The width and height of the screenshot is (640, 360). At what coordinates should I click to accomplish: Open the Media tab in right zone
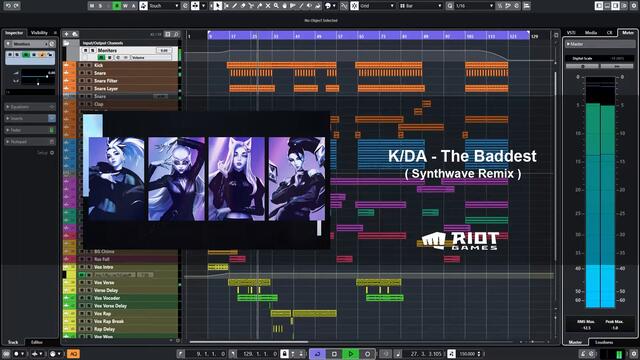(591, 33)
